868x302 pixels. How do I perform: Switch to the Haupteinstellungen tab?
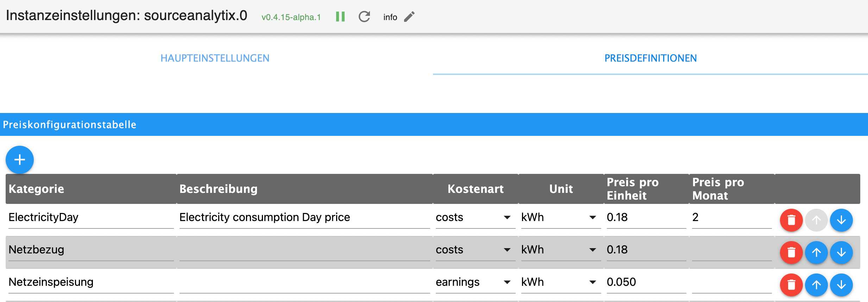point(215,58)
